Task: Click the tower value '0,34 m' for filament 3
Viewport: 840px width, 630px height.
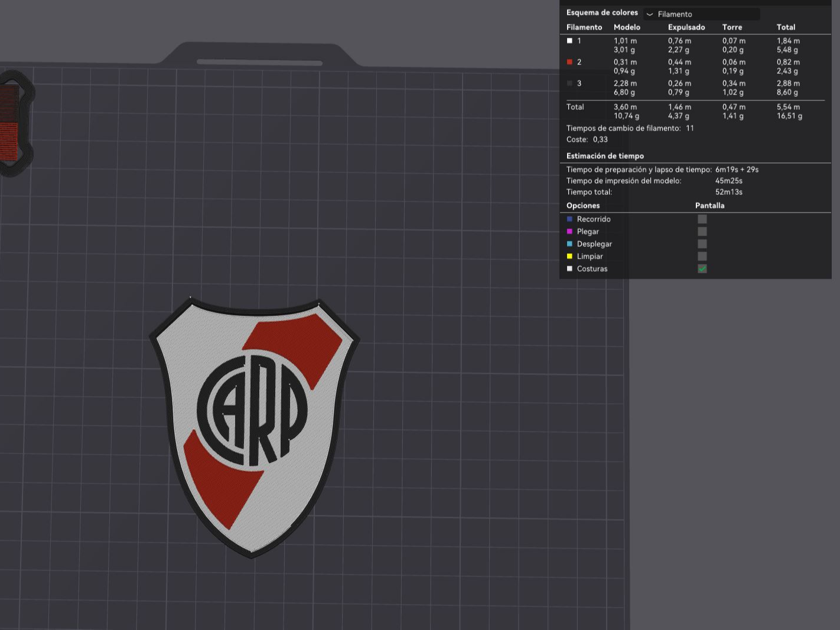Action: 734,83
